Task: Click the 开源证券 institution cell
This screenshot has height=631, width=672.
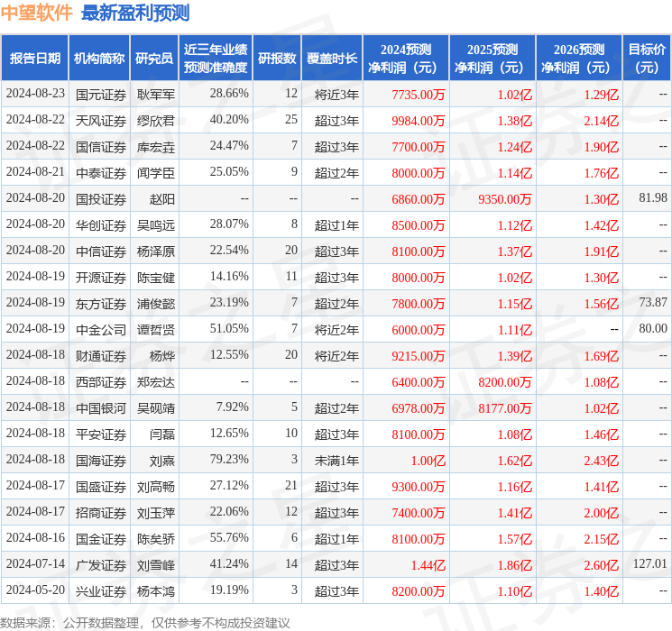Action: 101,278
